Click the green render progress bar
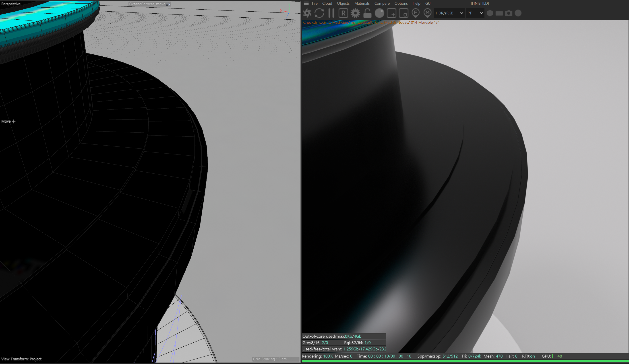 pos(465,361)
